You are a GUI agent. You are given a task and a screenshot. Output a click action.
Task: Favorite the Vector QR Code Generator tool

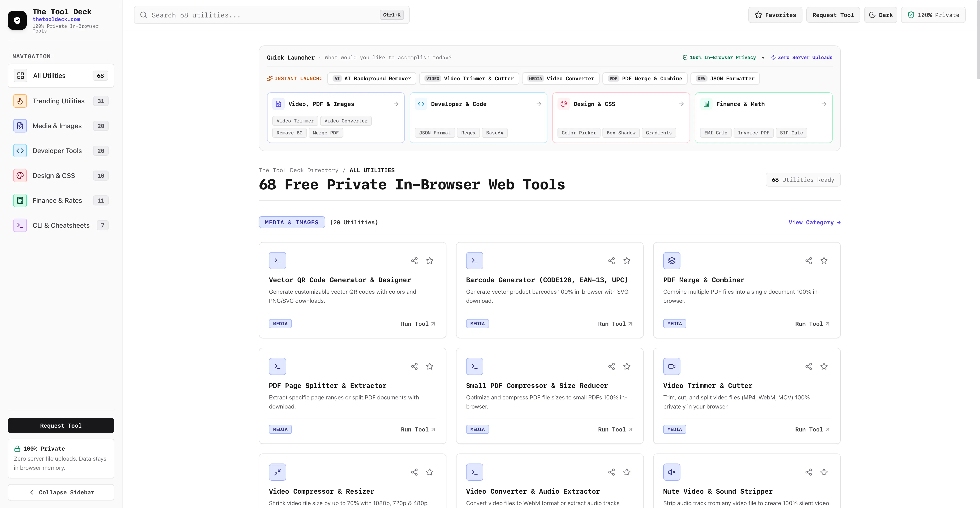(x=429, y=260)
